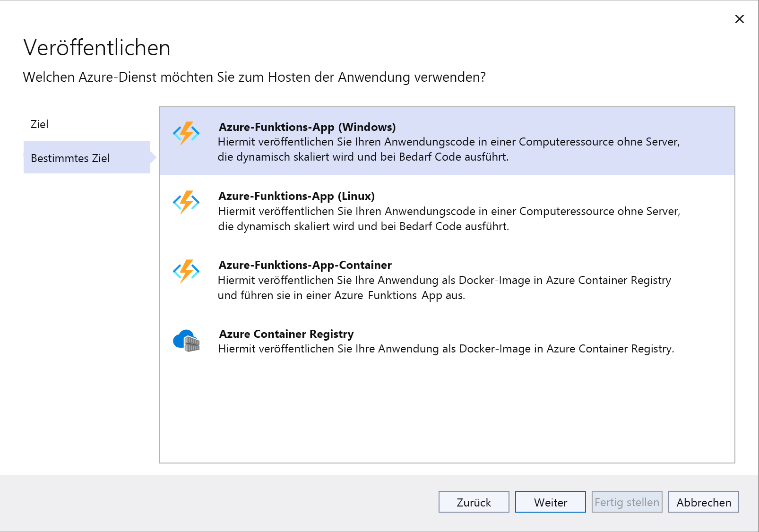Click the description under Azure-Funktions-App (Linux)
759x532 pixels.
coord(449,219)
